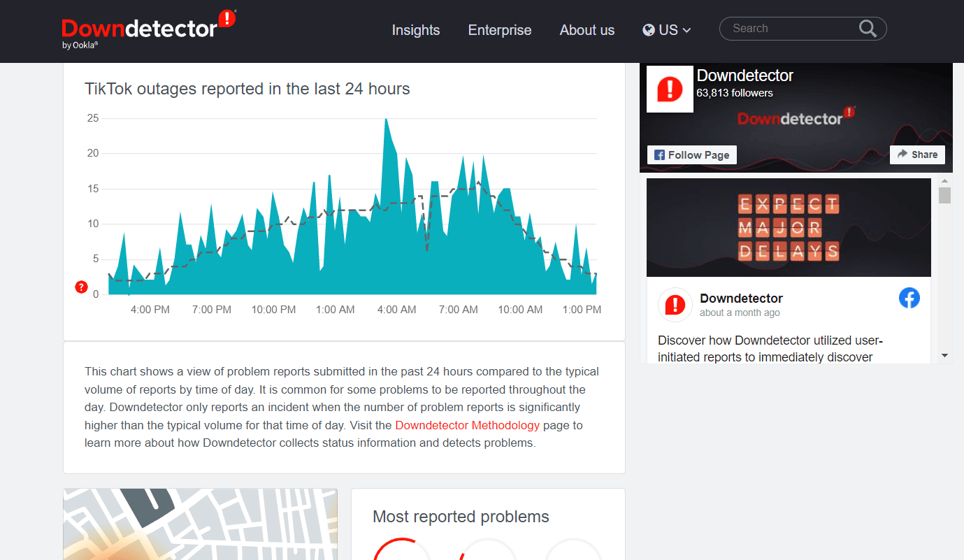This screenshot has width=964, height=560.
Task: Open the Insights menu item
Action: tap(415, 30)
